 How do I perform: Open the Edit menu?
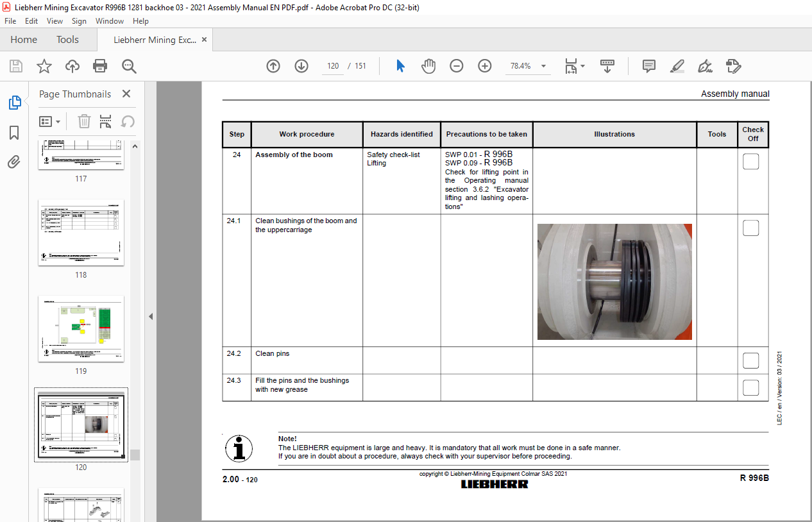(x=31, y=21)
